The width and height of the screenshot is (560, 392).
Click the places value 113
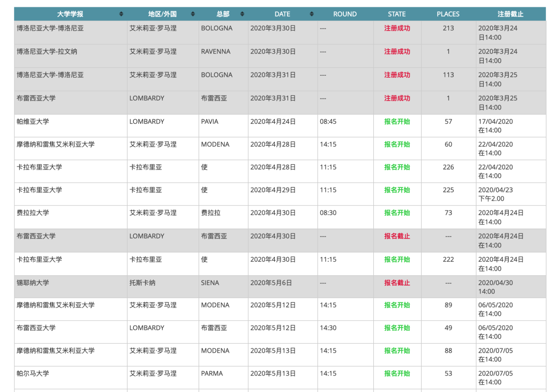(x=448, y=75)
